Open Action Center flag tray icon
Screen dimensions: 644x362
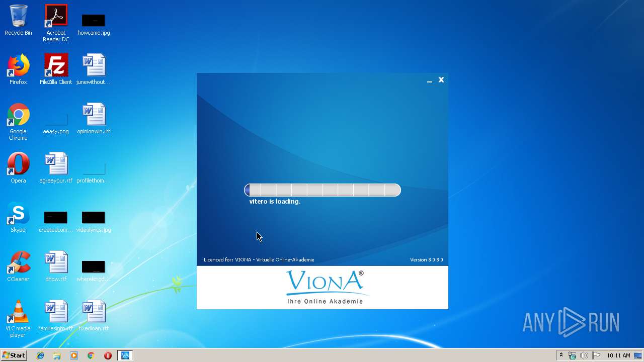[x=596, y=355]
